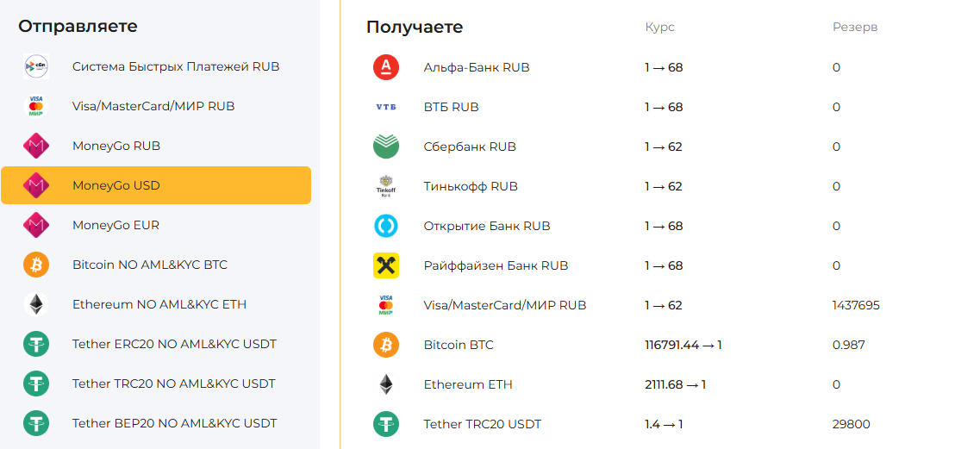The height and width of the screenshot is (449, 980).
Task: Select Tether BEP20 NO AML&KYC USDT
Action: click(175, 423)
